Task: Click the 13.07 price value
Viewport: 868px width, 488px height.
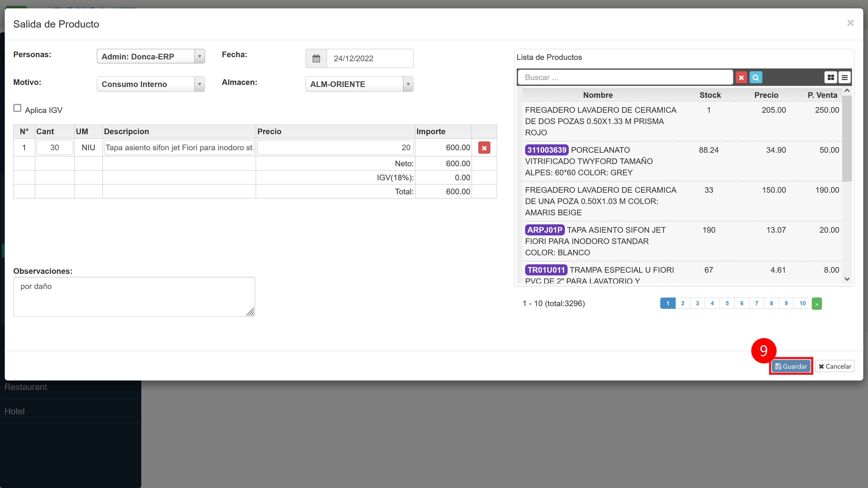Action: point(776,230)
